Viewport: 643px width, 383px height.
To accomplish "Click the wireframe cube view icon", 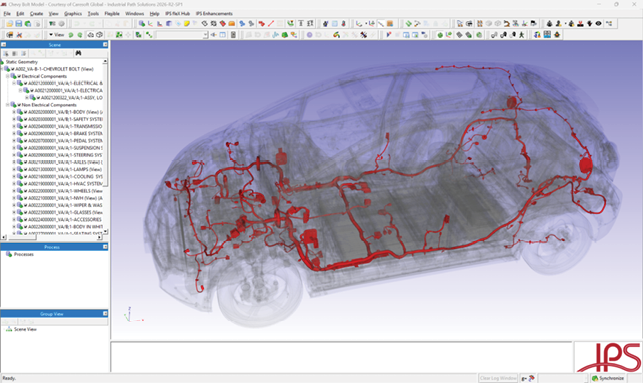I will point(99,34).
